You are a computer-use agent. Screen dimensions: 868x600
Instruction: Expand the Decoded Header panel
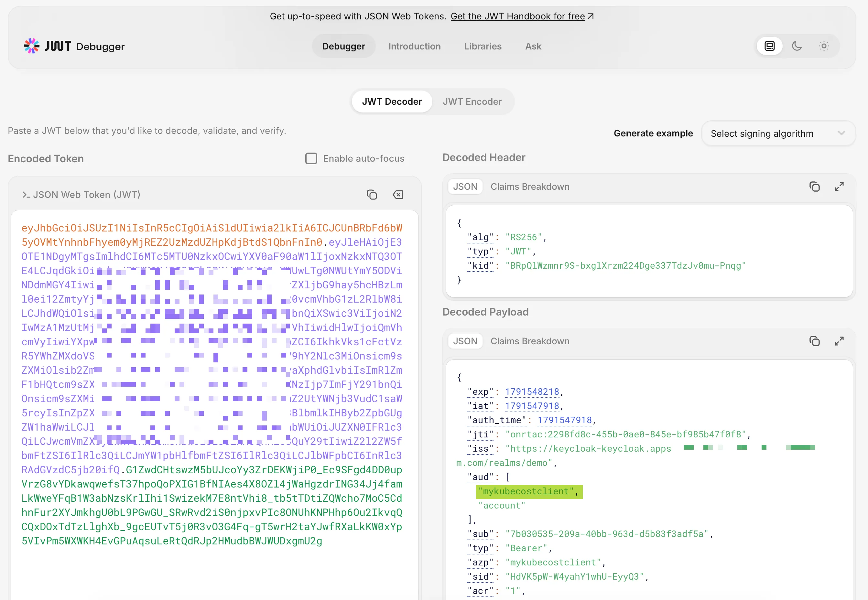(x=839, y=187)
